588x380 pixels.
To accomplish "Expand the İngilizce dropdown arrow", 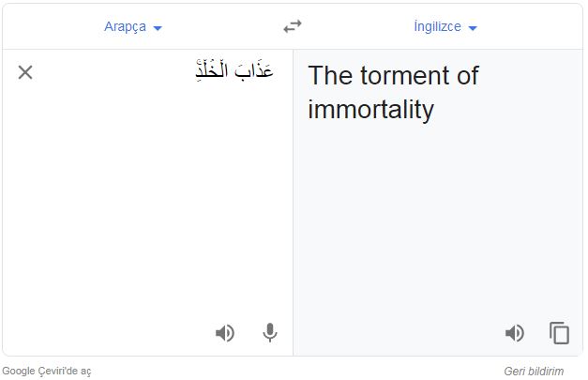I will (473, 28).
